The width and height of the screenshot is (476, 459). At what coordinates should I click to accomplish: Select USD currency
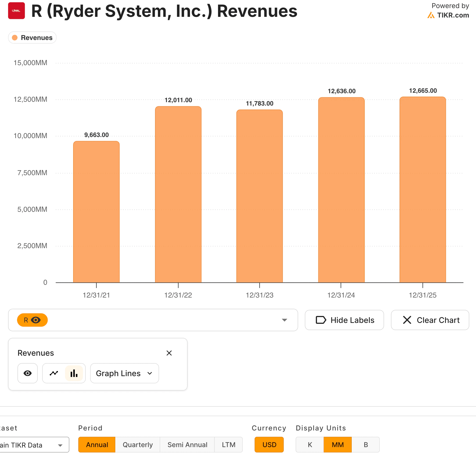tap(269, 445)
